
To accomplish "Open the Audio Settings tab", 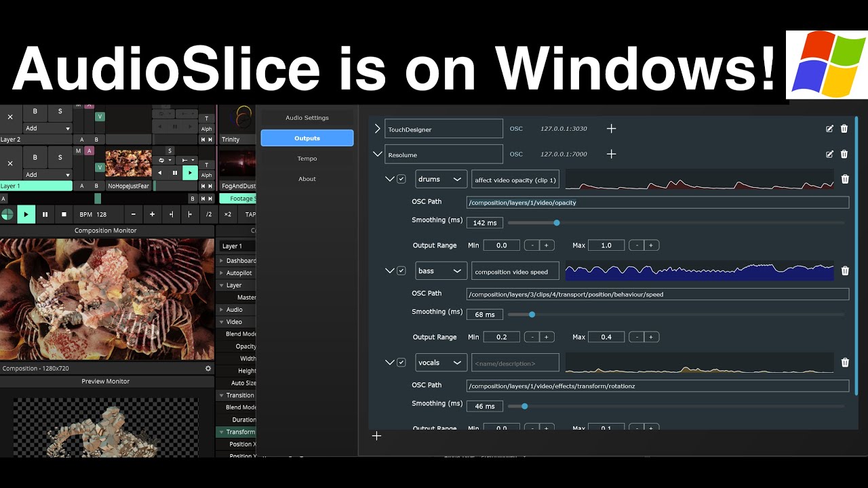I will pos(307,118).
